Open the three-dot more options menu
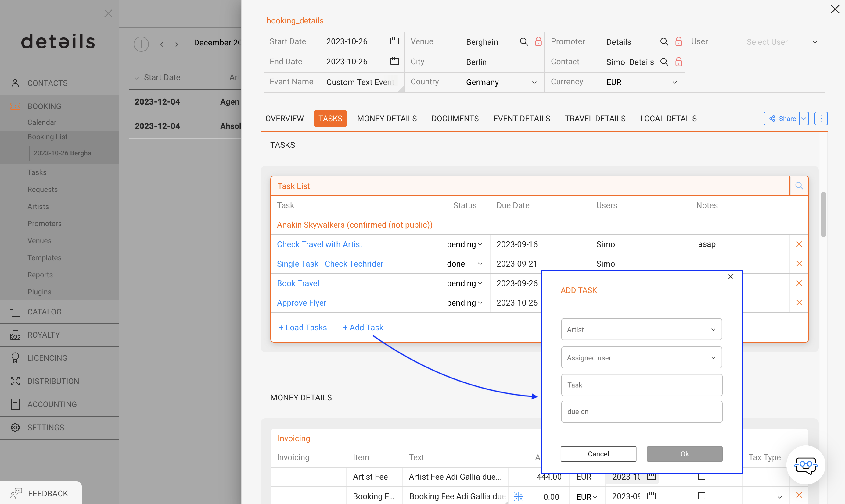Image resolution: width=845 pixels, height=504 pixels. coord(821,119)
